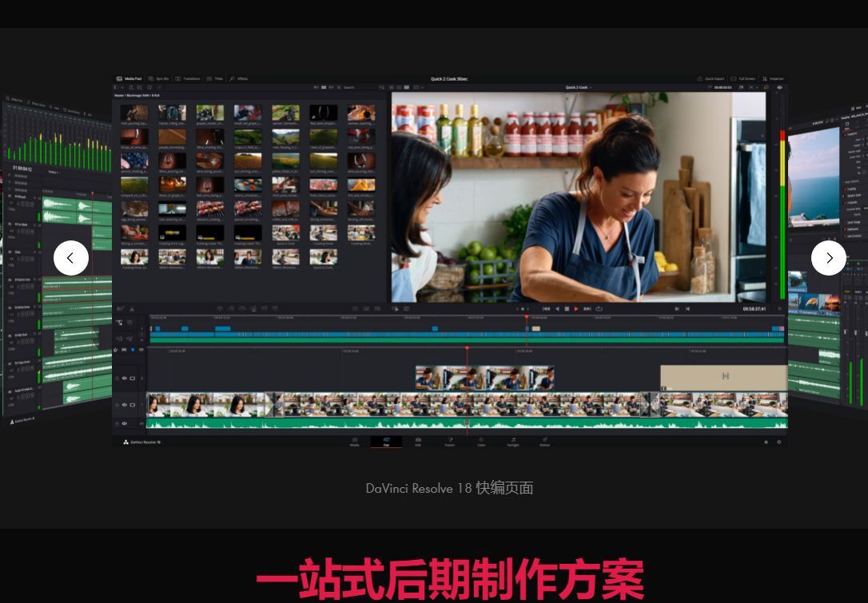The image size is (868, 603).
Task: Open the Effects panel
Action: point(239,78)
